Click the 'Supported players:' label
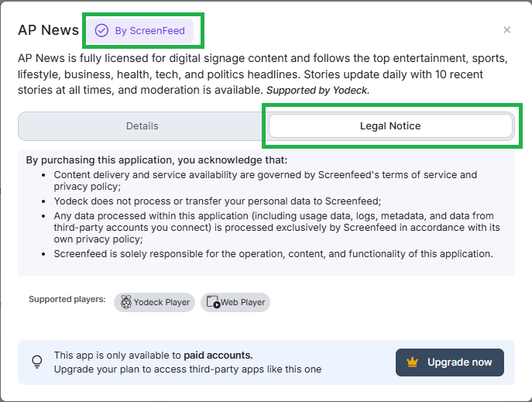This screenshot has height=402, width=532. pyautogui.click(x=67, y=299)
